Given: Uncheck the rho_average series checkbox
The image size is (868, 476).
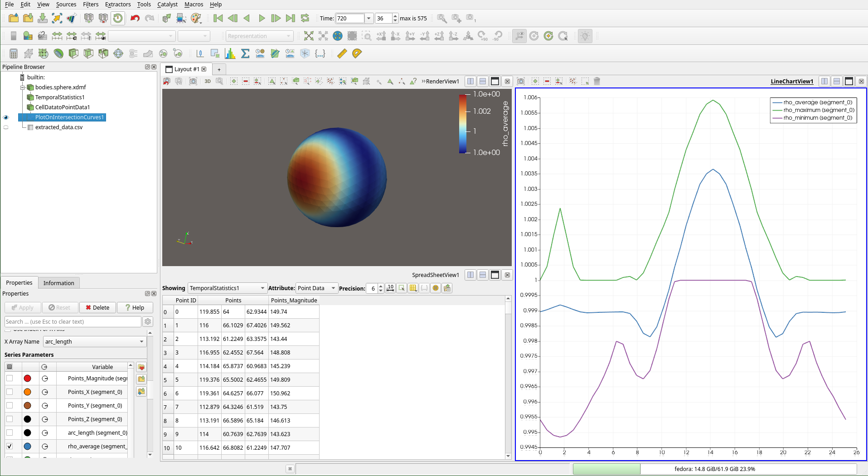Looking at the screenshot, I should tap(10, 447).
